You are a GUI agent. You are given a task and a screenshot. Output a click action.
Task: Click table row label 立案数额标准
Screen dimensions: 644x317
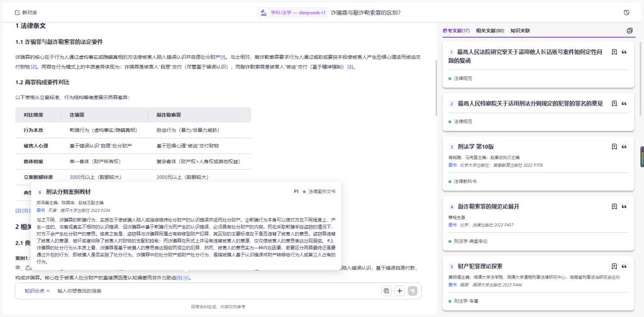click(38, 177)
